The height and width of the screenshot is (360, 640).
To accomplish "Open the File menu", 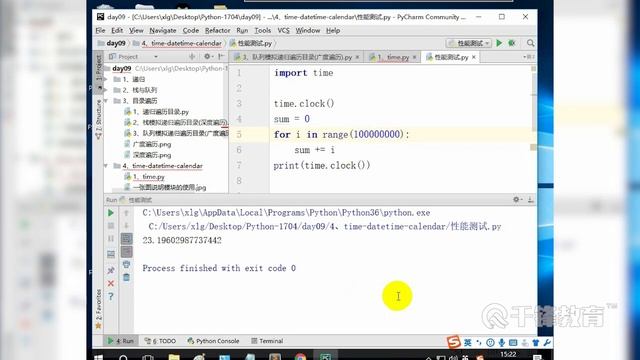I will (100, 30).
